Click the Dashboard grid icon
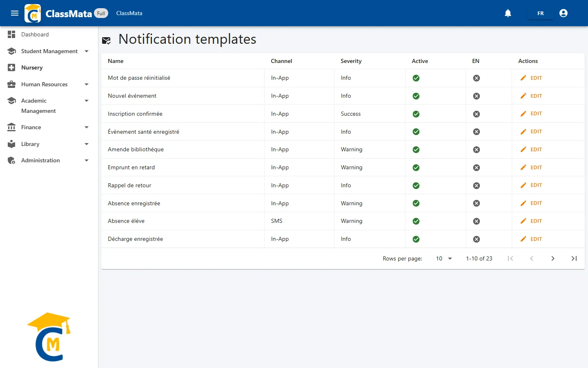Screen dimensions: 588x368 (11, 34)
